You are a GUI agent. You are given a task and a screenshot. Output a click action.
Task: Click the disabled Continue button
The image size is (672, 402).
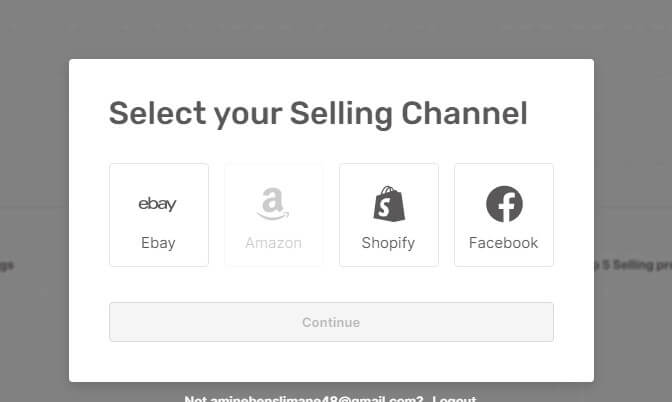(331, 322)
